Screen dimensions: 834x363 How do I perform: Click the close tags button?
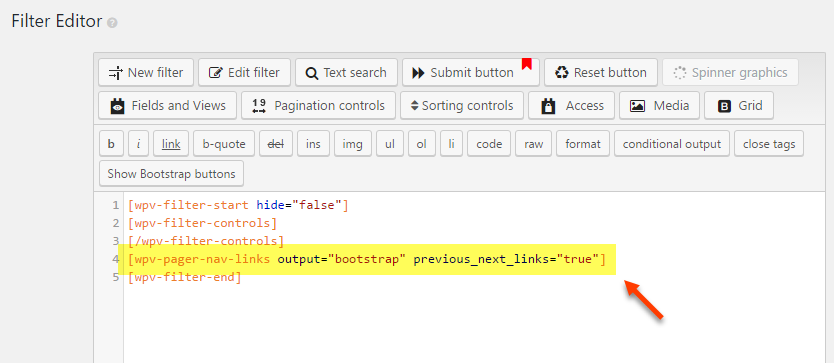point(769,144)
